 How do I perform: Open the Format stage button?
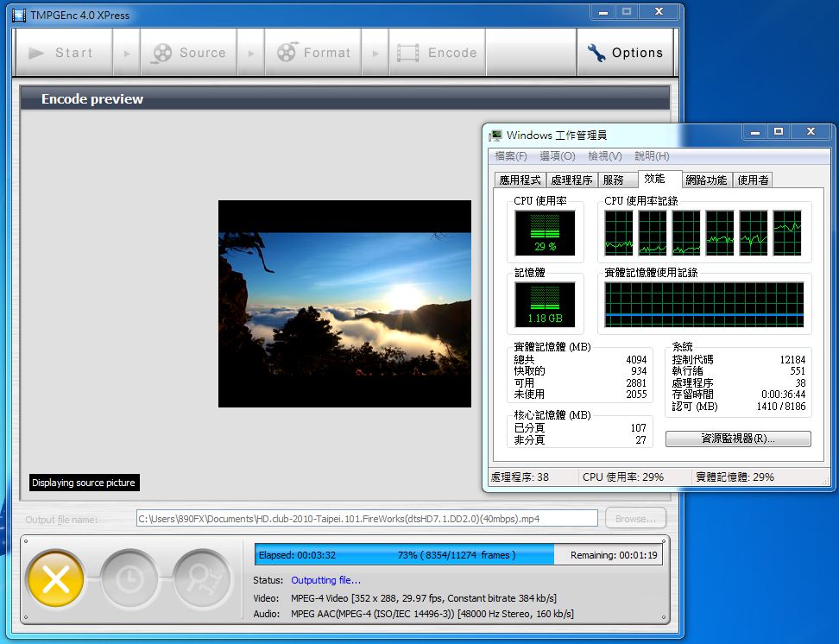pos(313,53)
